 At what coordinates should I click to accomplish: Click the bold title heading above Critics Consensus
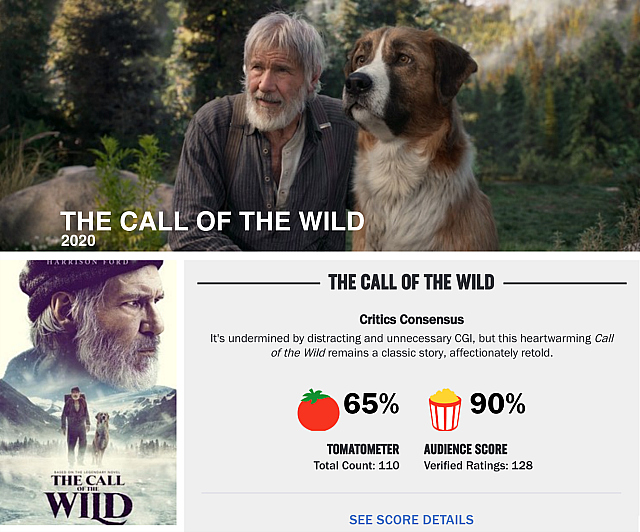(x=411, y=282)
